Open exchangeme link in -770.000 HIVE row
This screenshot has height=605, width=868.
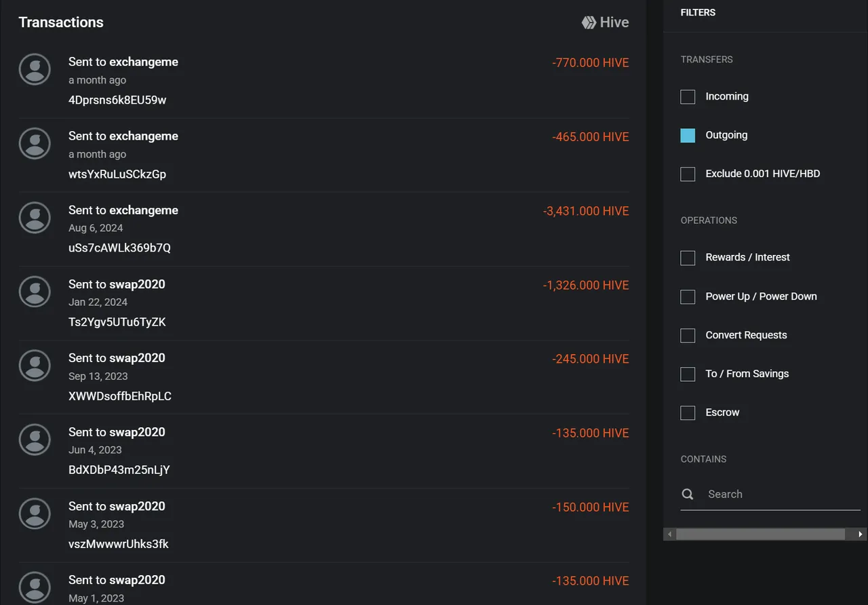tap(144, 62)
